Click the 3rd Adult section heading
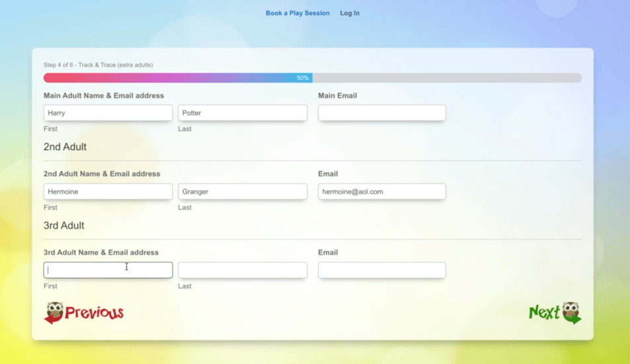The width and height of the screenshot is (630, 364). pos(64,225)
